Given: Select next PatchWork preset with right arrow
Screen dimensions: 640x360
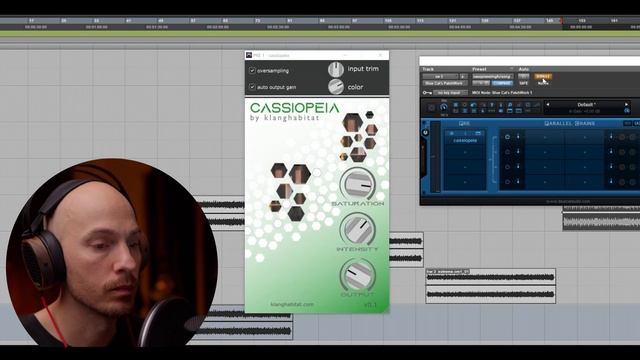Looking at the screenshot, I should click(x=626, y=104).
